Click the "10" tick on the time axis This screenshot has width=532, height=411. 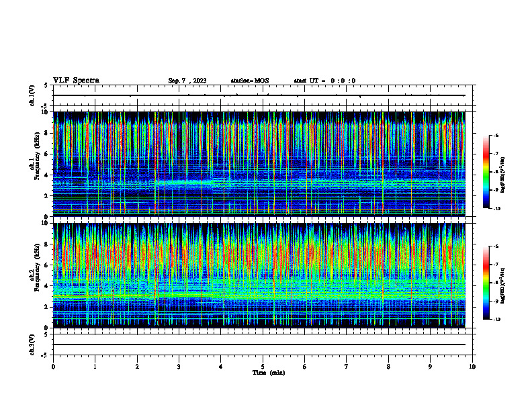coord(472,367)
